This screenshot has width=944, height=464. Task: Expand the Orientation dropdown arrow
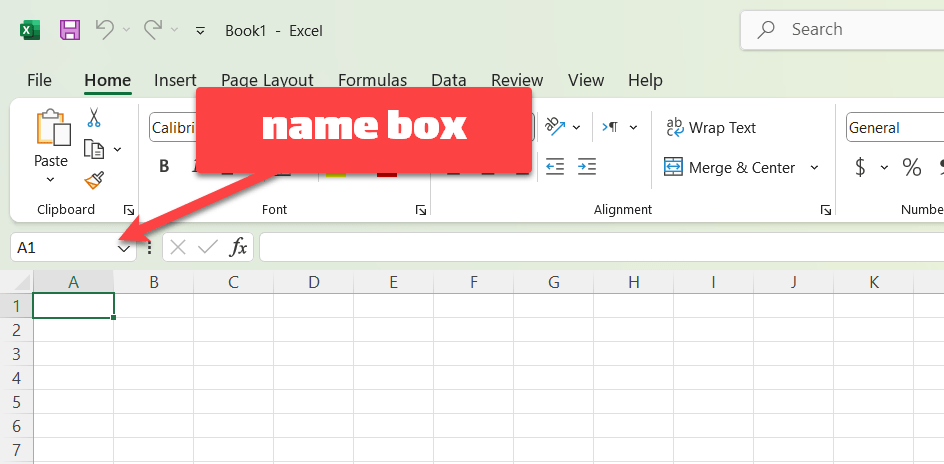click(576, 128)
